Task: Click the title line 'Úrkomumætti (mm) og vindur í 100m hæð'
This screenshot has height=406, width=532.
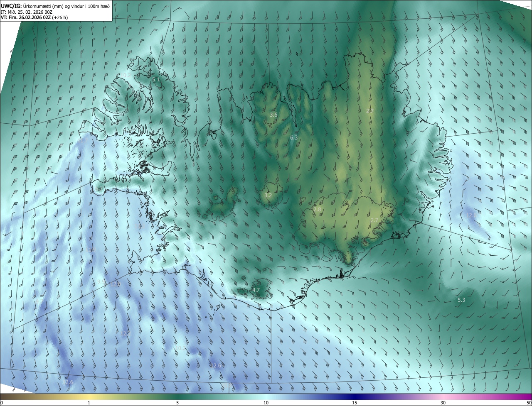Action: coord(66,6)
